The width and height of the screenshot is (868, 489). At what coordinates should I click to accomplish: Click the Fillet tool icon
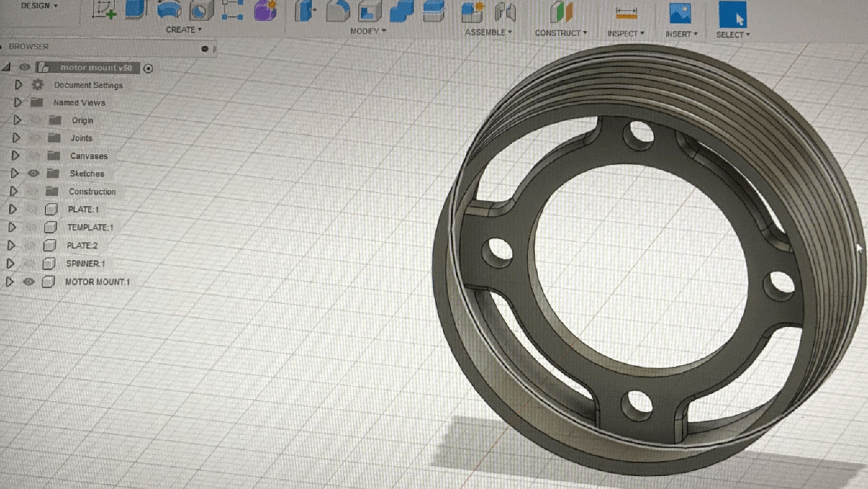pyautogui.click(x=338, y=11)
